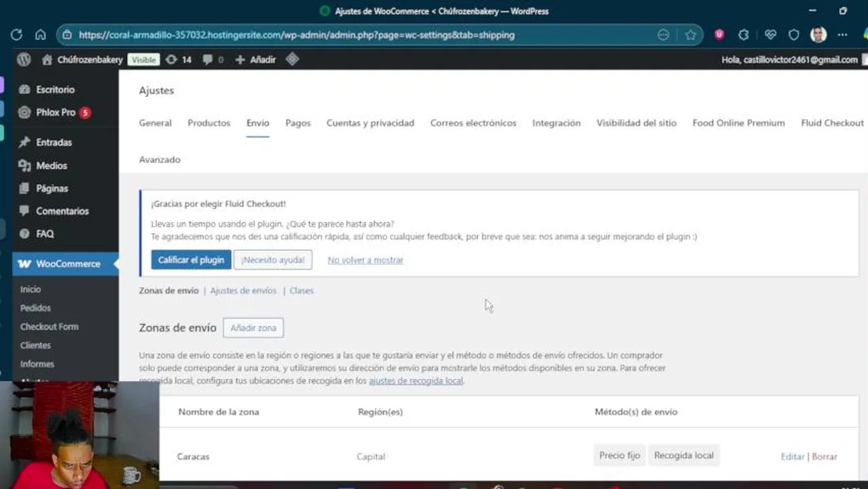
Task: Open the Clases sub-section
Action: tap(302, 291)
